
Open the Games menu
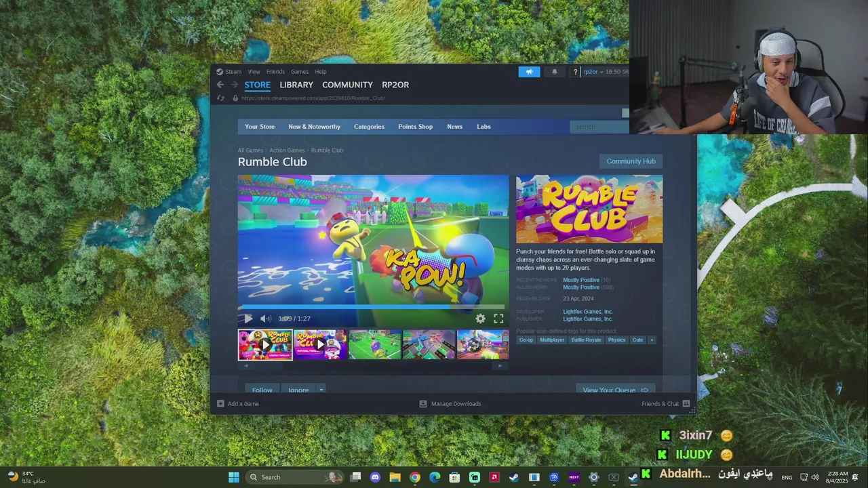pos(300,72)
